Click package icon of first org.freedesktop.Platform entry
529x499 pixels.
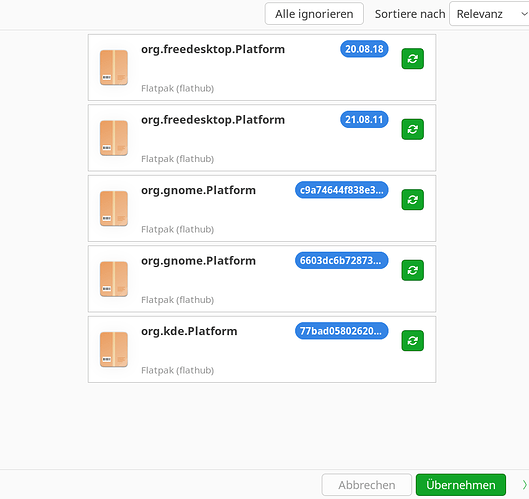pos(114,67)
